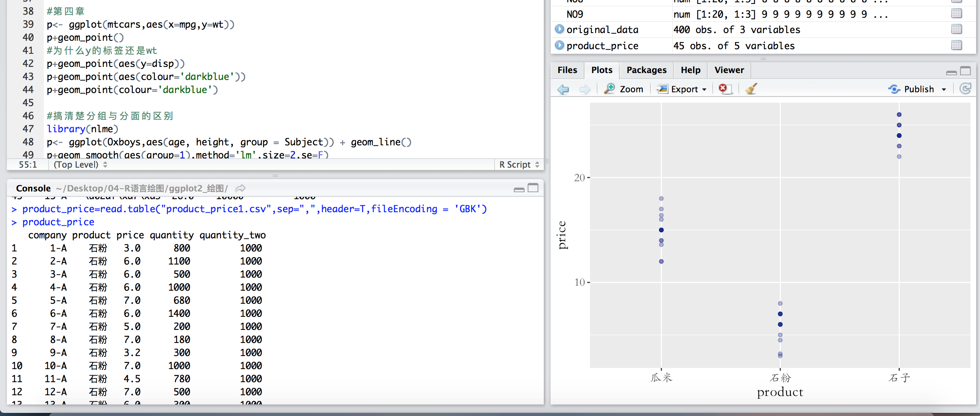Switch to the Files tab
The width and height of the screenshot is (980, 416).
pyautogui.click(x=567, y=70)
